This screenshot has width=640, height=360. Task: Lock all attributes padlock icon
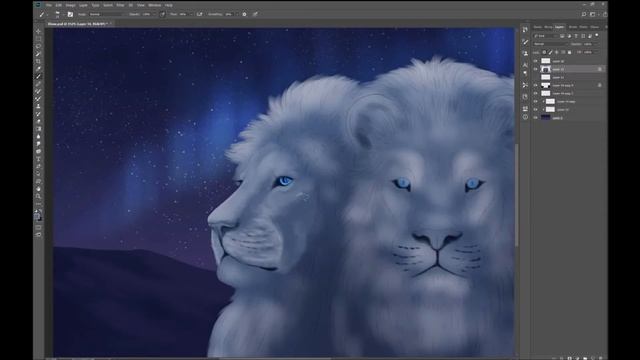(x=569, y=52)
